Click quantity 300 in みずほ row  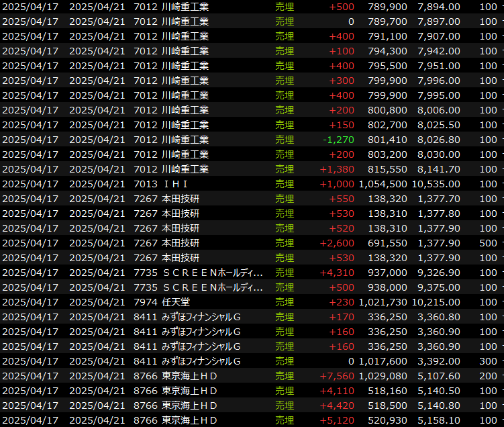click(488, 361)
